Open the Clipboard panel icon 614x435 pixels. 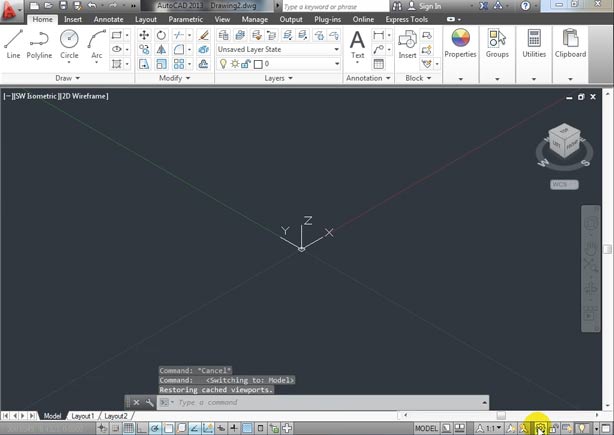(x=570, y=43)
